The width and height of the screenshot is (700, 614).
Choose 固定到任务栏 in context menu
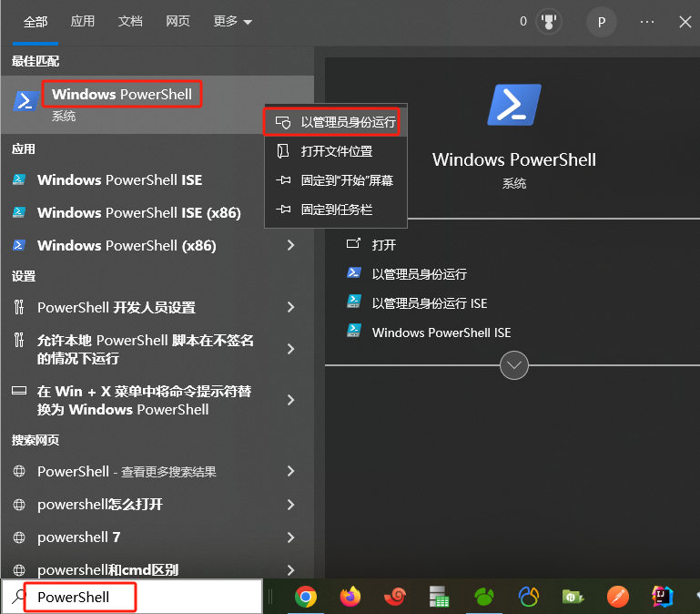pyautogui.click(x=336, y=210)
